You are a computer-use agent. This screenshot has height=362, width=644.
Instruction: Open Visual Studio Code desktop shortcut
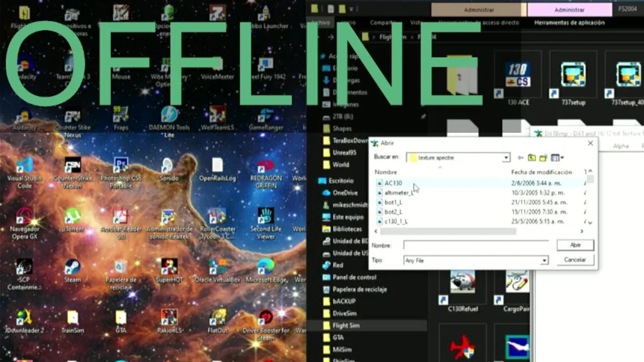(24, 172)
